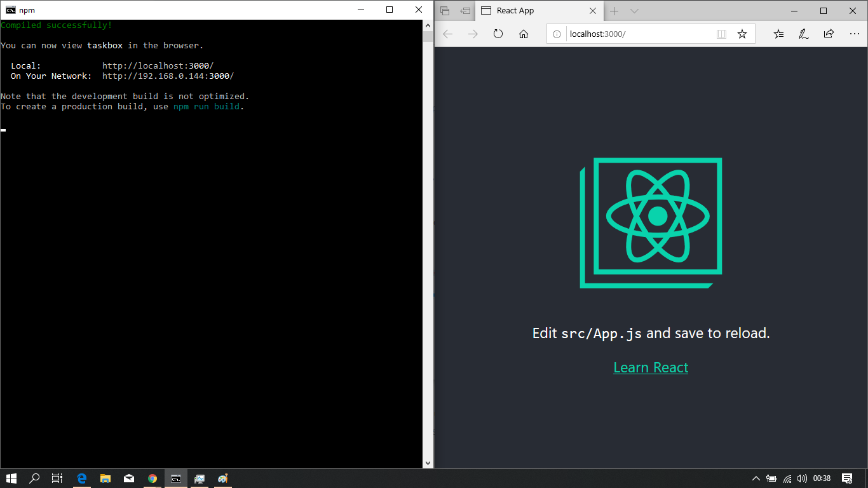
Task: Open the More options ellipsis menu
Action: [854, 34]
